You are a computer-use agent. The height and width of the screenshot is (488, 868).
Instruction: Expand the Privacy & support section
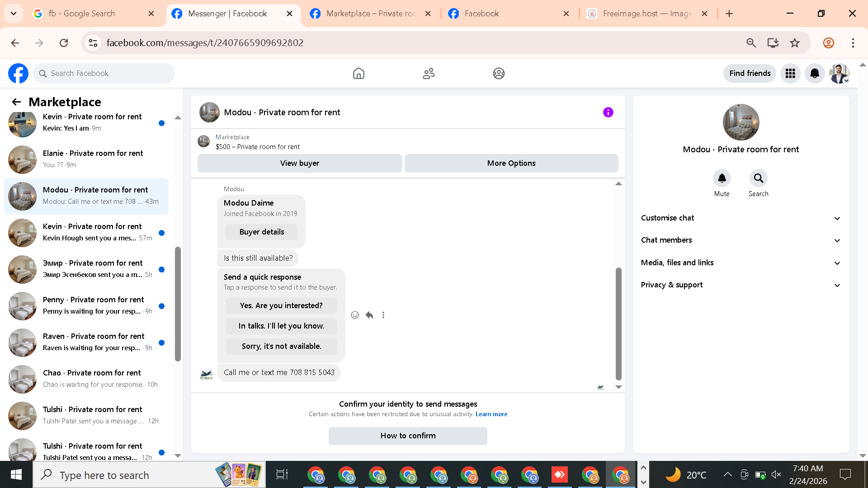click(741, 285)
